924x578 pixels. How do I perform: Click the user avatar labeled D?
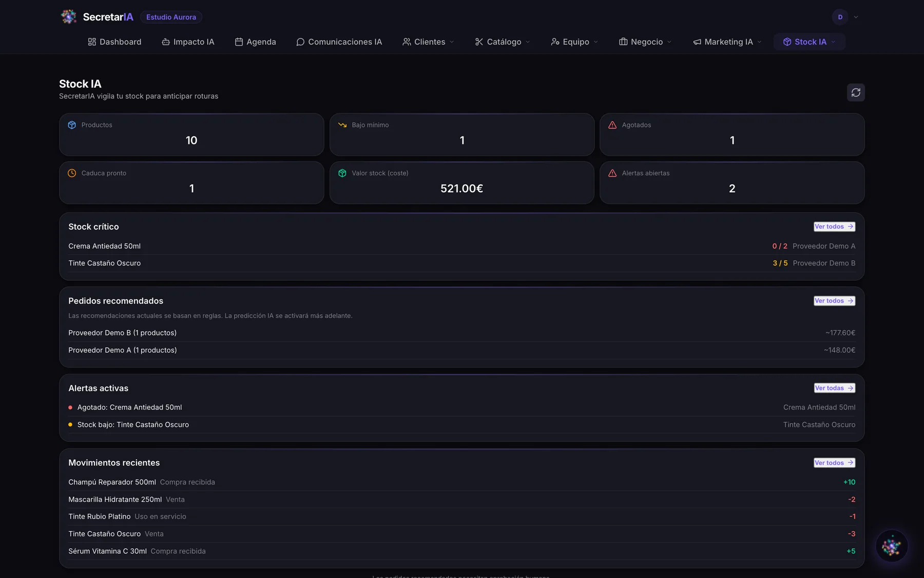[840, 17]
